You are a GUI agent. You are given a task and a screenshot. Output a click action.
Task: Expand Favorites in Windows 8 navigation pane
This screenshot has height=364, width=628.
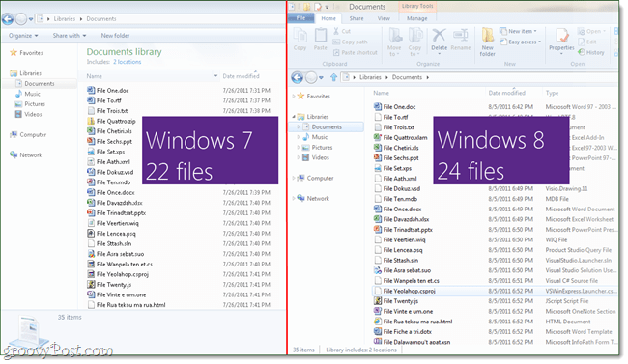(x=293, y=97)
